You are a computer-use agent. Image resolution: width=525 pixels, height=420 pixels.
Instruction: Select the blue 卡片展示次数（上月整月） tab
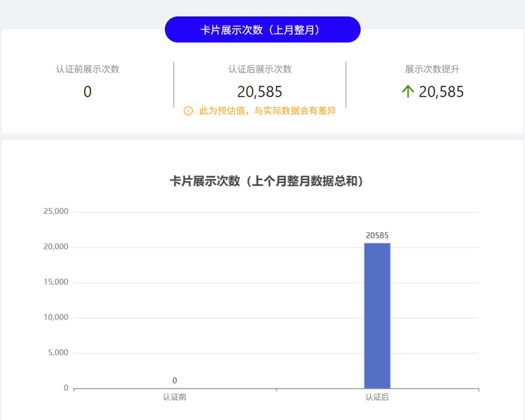(x=262, y=30)
